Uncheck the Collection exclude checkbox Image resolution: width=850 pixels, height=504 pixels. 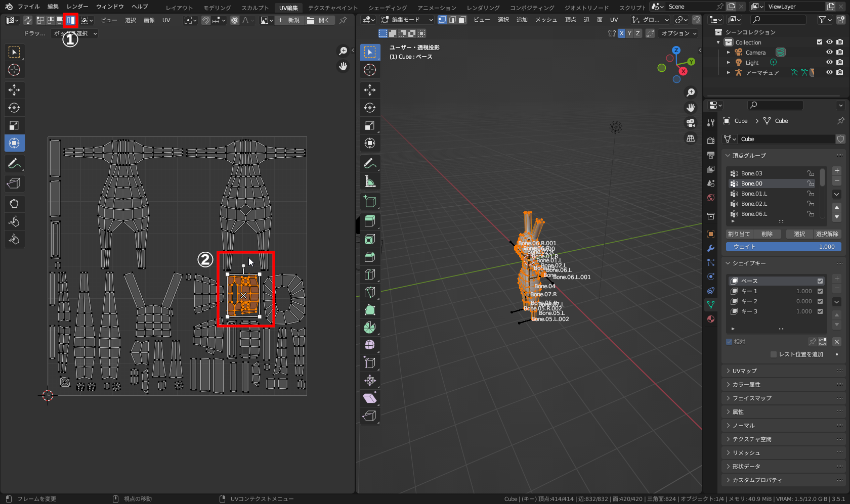pos(820,42)
